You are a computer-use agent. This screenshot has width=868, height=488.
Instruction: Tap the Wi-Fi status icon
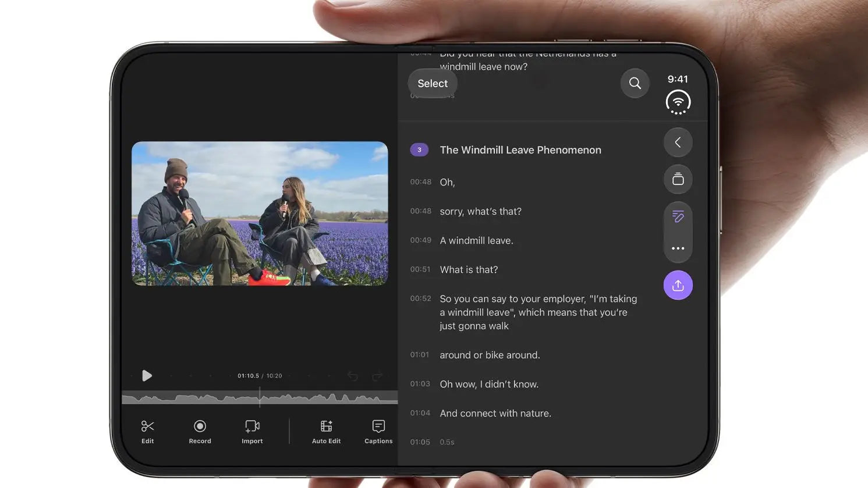pos(678,102)
